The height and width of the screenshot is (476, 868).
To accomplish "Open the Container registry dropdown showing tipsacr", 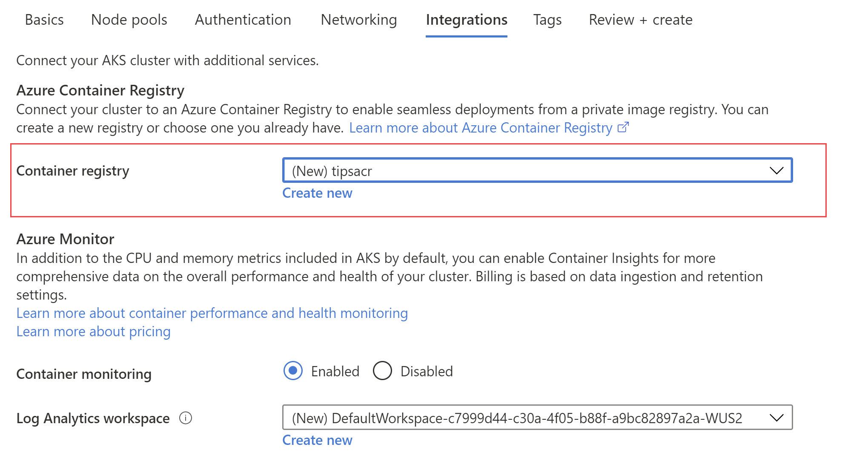I will click(x=537, y=170).
